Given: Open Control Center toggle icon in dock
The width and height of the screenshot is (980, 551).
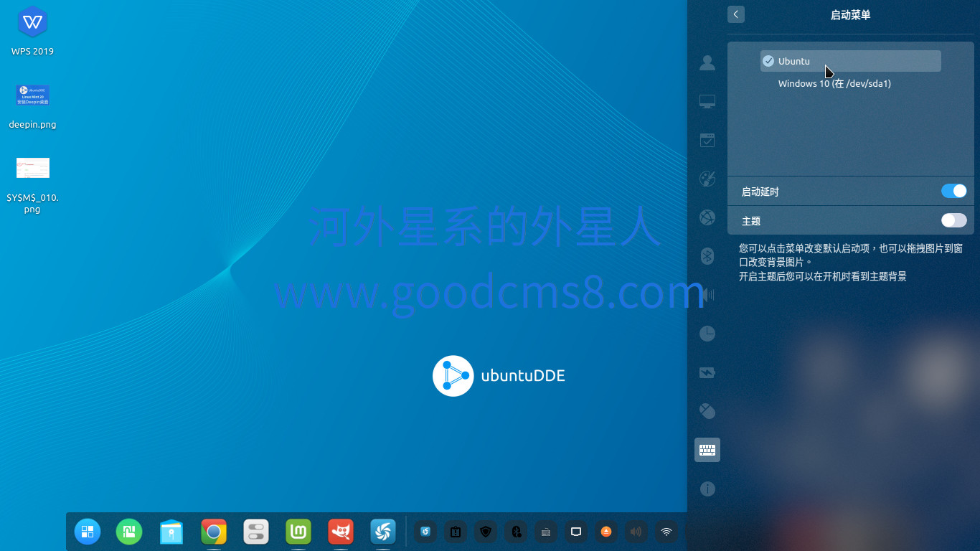Looking at the screenshot, I should pyautogui.click(x=256, y=532).
